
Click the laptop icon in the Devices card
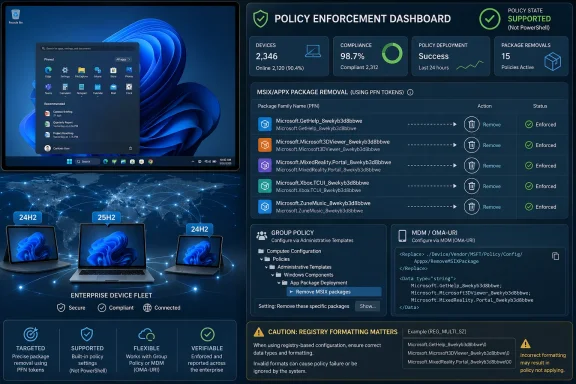click(313, 51)
